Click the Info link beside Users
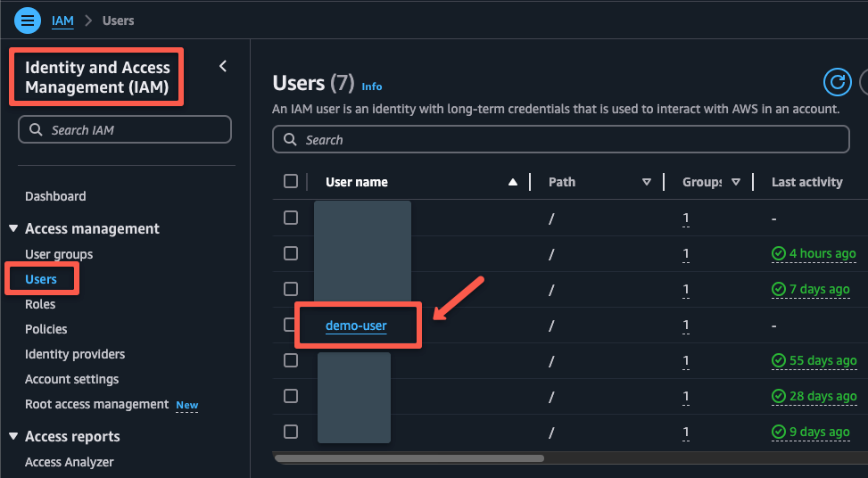The width and height of the screenshot is (868, 478). click(371, 87)
